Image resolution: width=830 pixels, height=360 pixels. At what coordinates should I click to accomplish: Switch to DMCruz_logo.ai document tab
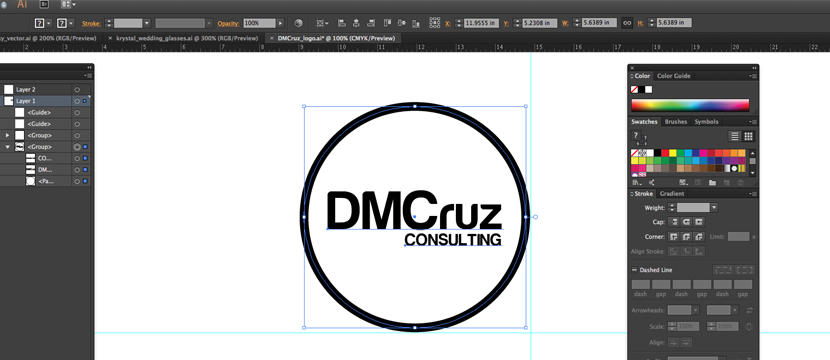337,38
